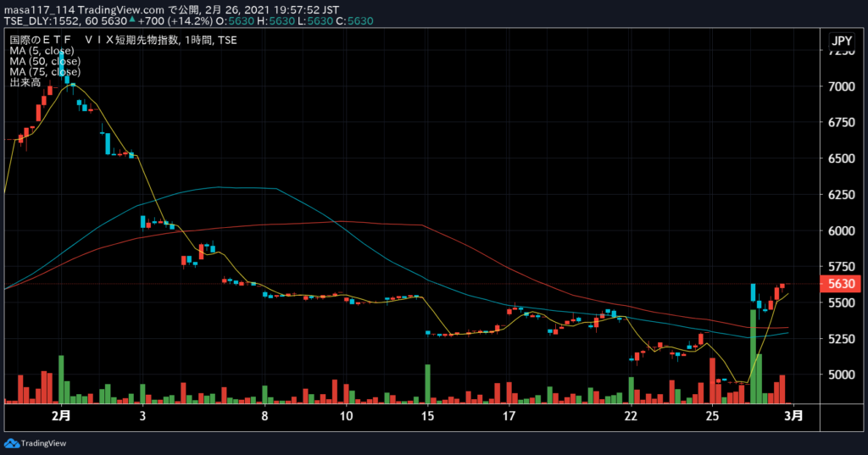
Task: Click the 6500 price level on scale
Action: (x=842, y=158)
